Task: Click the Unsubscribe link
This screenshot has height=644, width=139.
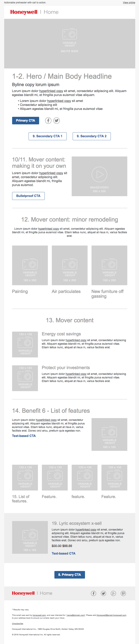Action: (17, 624)
